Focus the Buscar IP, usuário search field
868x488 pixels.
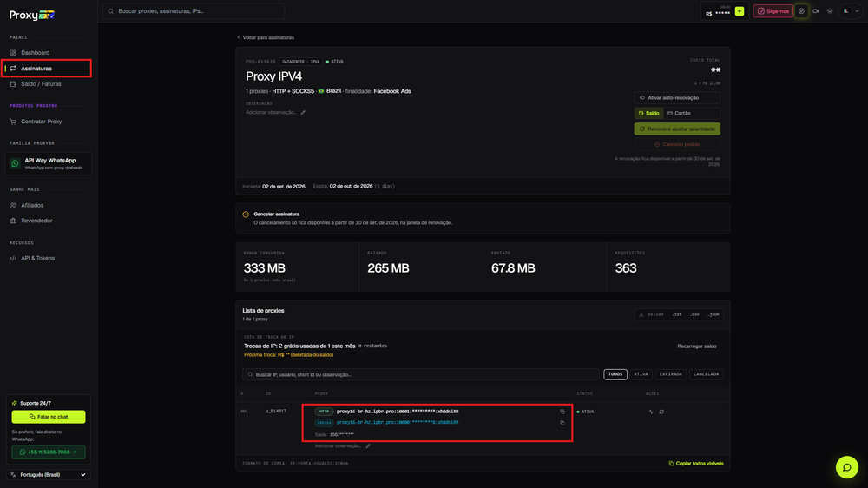pyautogui.click(x=421, y=374)
